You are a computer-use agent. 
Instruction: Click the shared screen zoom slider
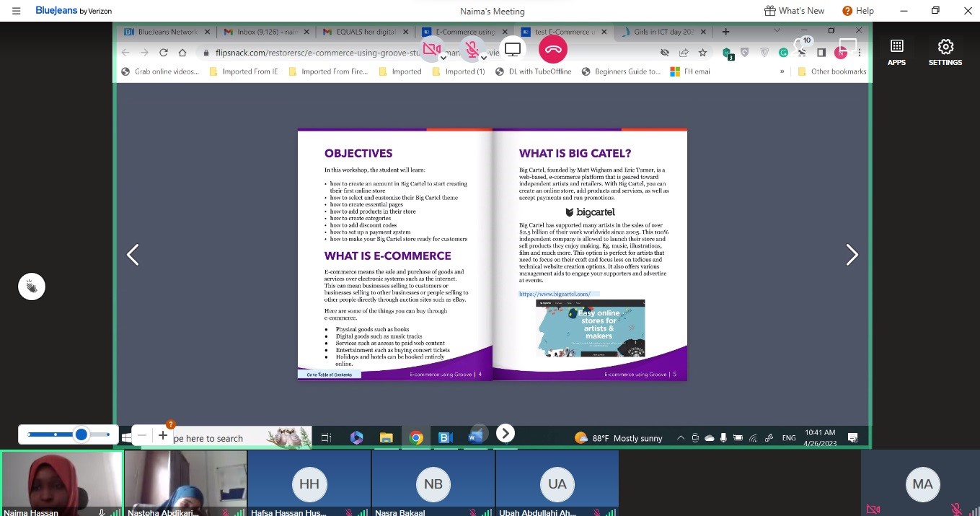[69, 434]
